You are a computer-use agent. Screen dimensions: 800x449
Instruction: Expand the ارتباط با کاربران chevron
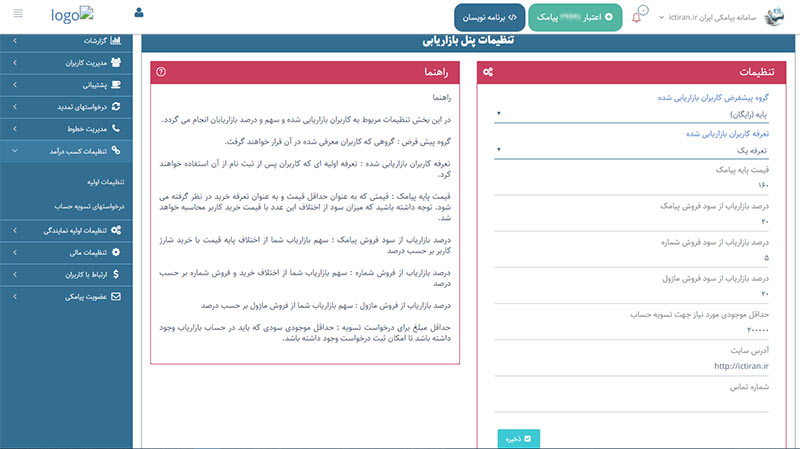tap(15, 274)
